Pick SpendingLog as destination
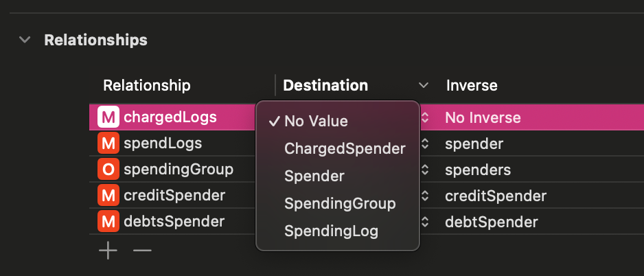This screenshot has height=276, width=644. pos(332,231)
